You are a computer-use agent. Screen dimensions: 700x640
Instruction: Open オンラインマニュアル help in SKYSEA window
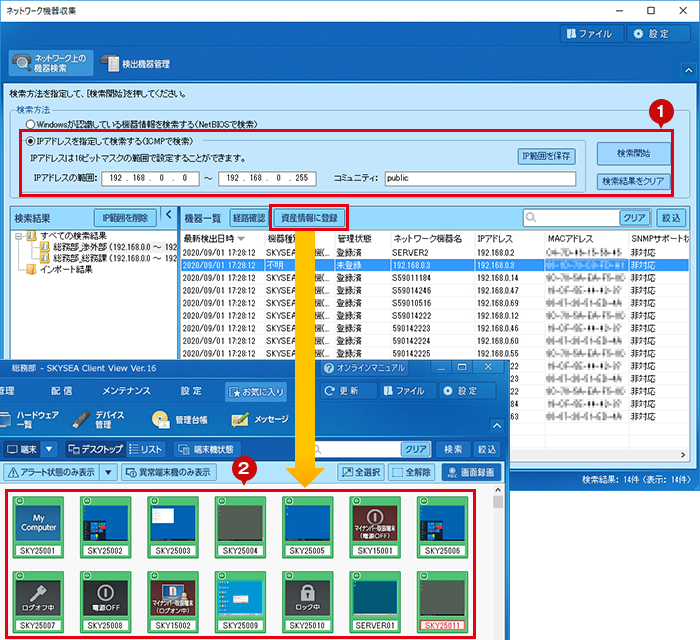point(364,368)
